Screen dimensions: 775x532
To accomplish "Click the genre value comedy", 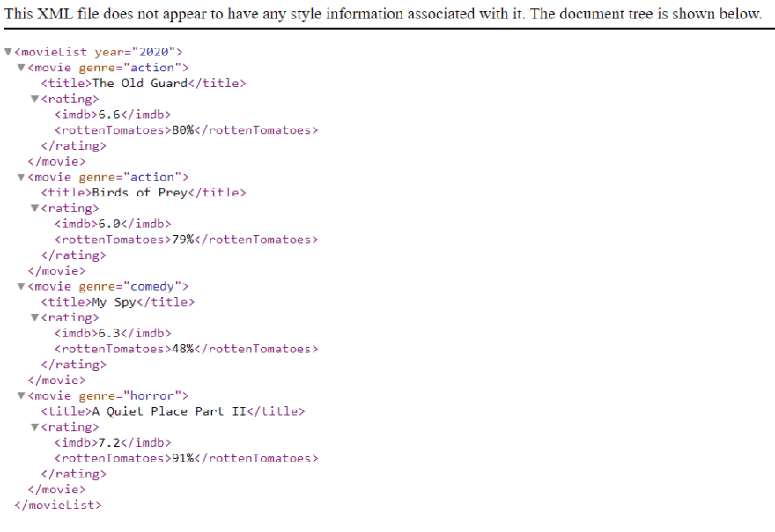I will [152, 286].
